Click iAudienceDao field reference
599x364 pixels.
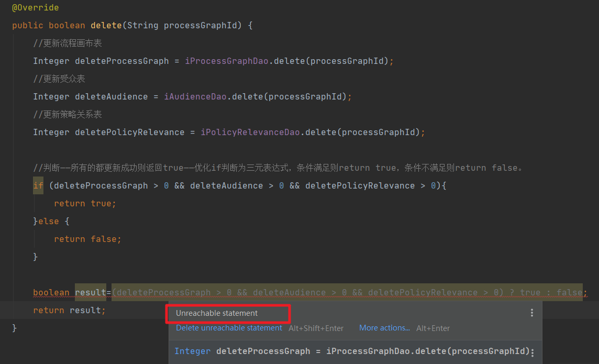[195, 97]
